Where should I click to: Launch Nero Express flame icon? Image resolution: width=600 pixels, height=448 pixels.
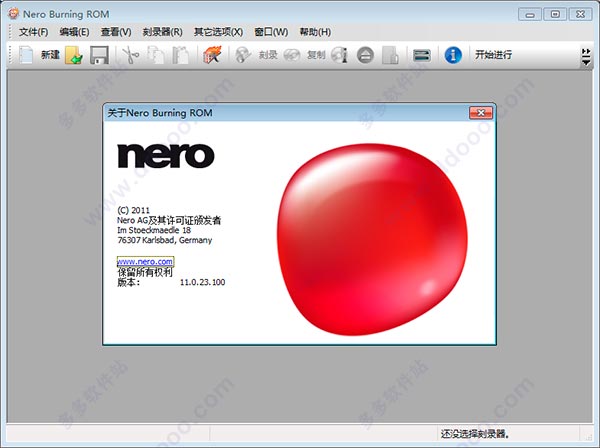tap(213, 55)
